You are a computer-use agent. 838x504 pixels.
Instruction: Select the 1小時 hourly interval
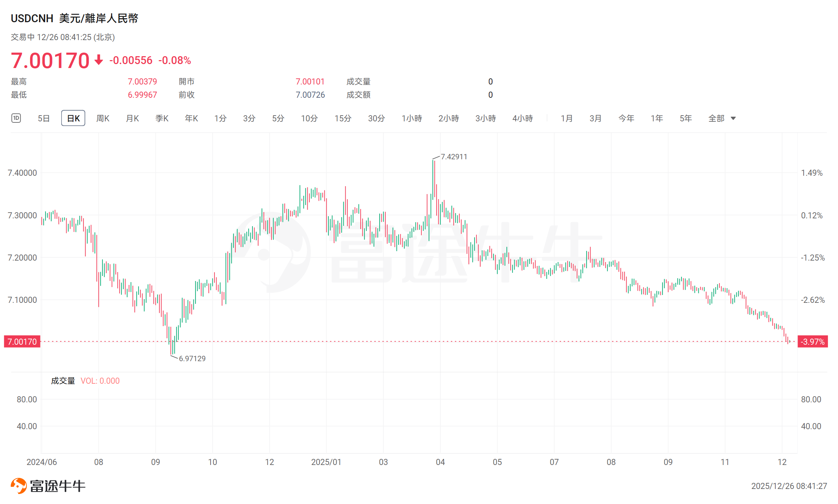pos(412,118)
